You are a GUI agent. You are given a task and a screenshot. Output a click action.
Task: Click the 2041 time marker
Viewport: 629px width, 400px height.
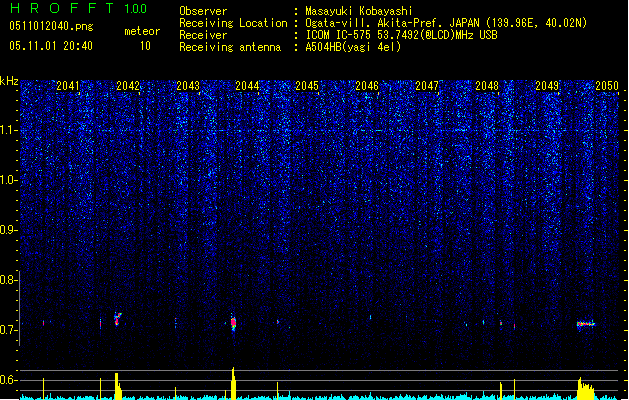pyautogui.click(x=68, y=86)
